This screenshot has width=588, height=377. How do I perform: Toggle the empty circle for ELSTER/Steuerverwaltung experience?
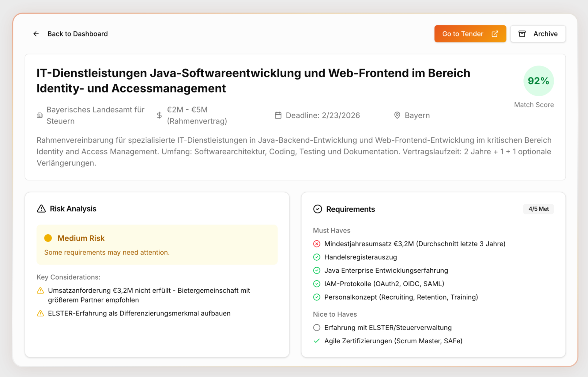(x=317, y=328)
